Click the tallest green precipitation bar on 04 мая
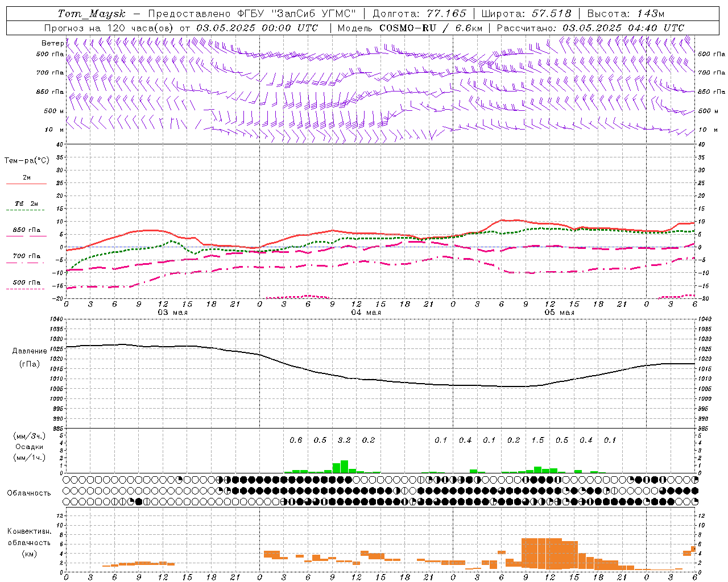This screenshot has width=728, height=582. [344, 467]
